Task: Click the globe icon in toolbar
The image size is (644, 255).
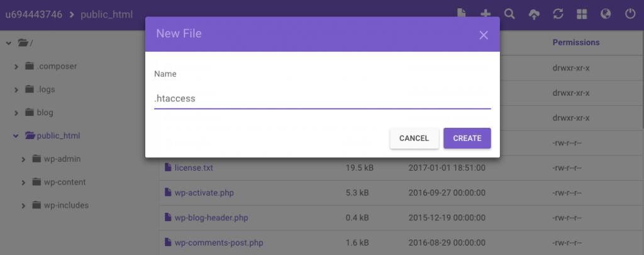Action: [606, 14]
